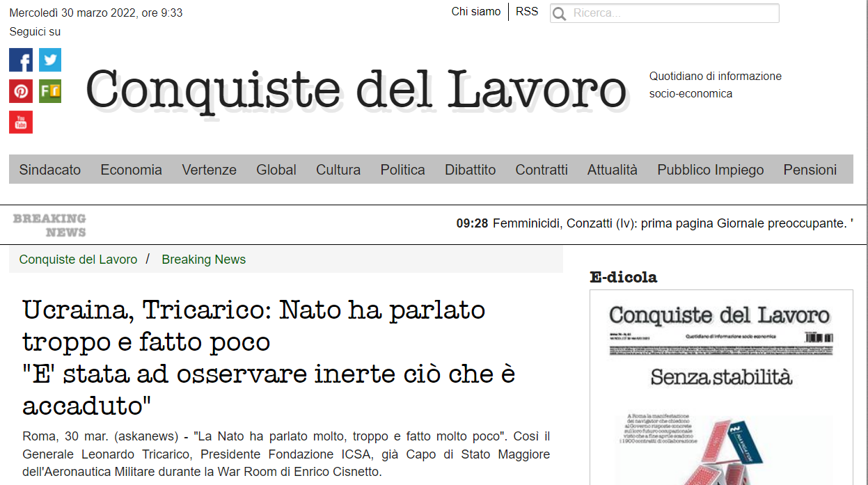This screenshot has height=485, width=868.
Task: Open the Contratti menu section
Action: tap(542, 170)
